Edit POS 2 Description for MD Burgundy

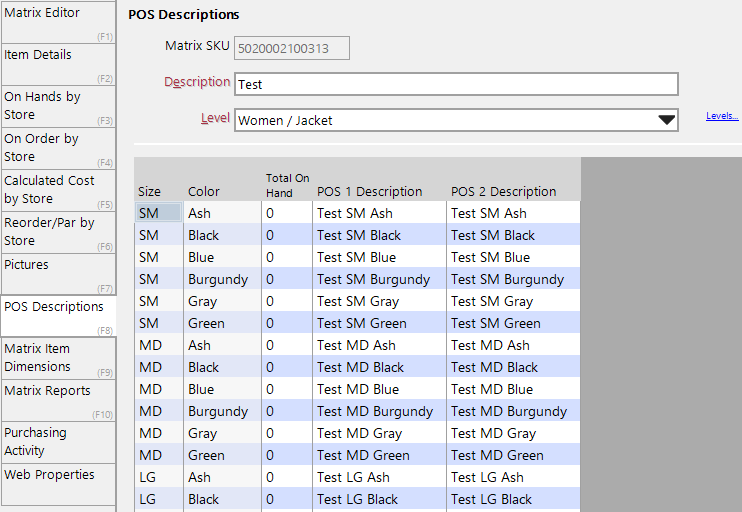click(x=513, y=411)
